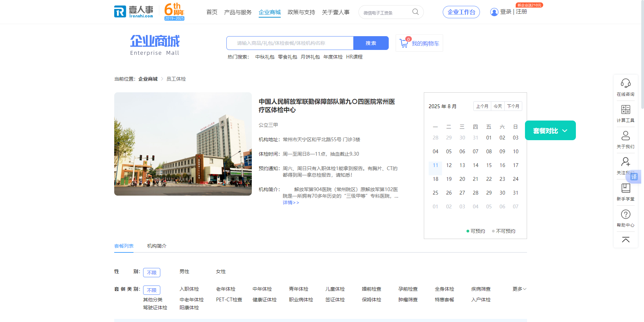Select 健康证体检 package category

click(x=265, y=300)
